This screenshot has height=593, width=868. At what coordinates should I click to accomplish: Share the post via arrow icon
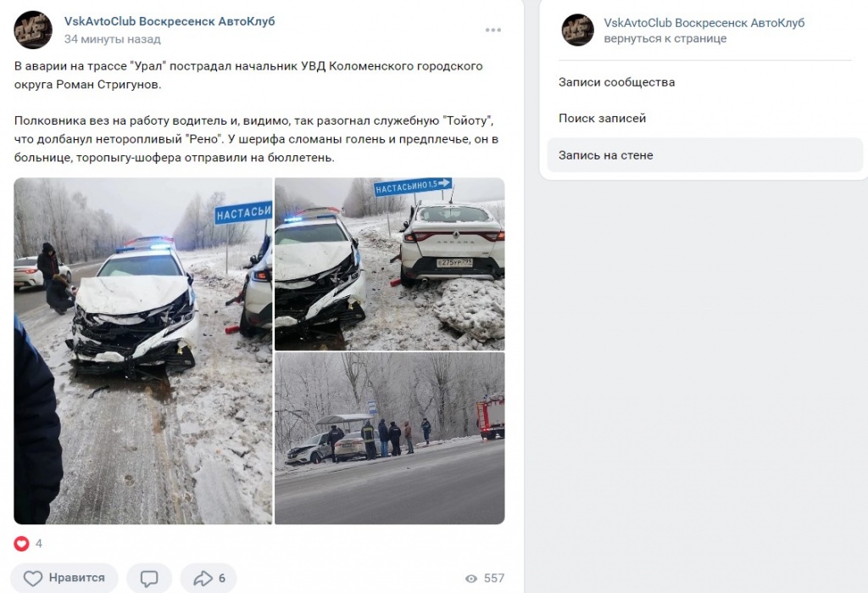click(203, 578)
